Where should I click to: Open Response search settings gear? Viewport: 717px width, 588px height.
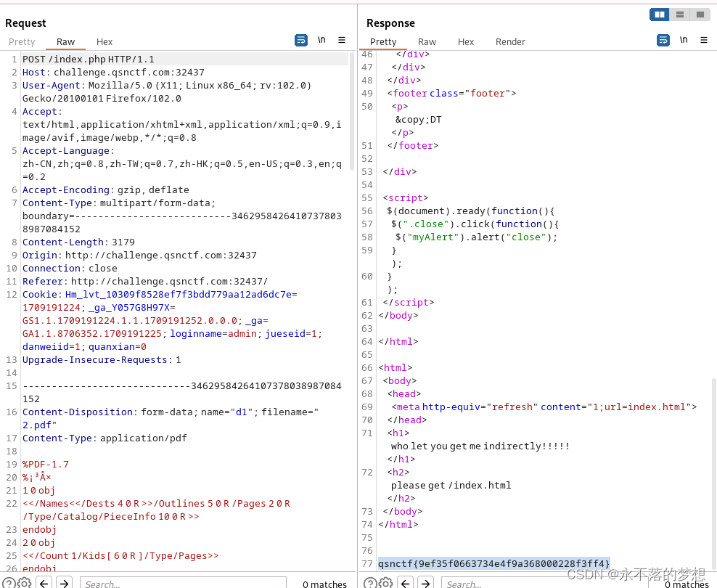[x=386, y=583]
